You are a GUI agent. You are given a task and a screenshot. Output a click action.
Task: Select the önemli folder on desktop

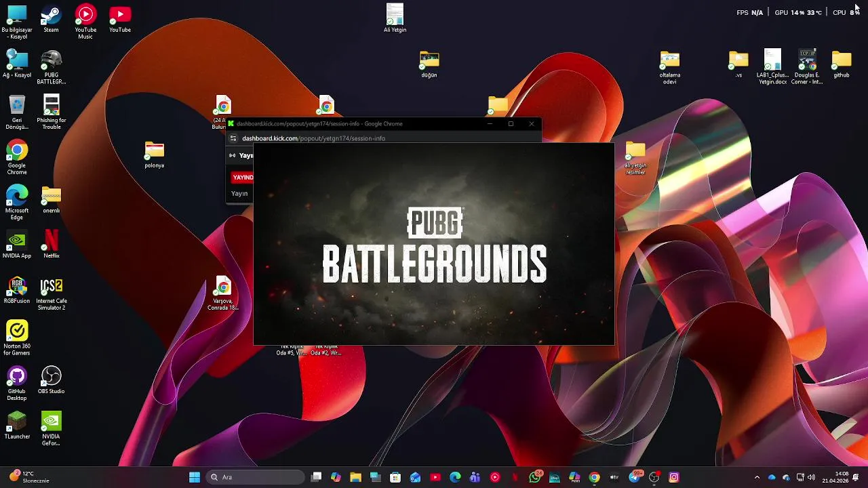pos(51,200)
